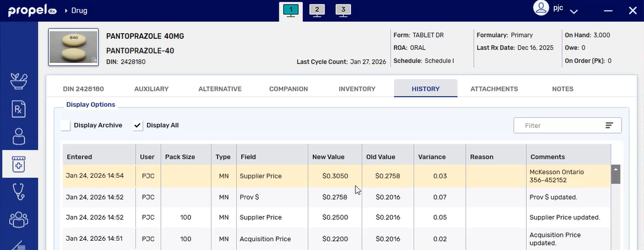Click the Entered column header
The width and height of the screenshot is (644, 250).
79,157
